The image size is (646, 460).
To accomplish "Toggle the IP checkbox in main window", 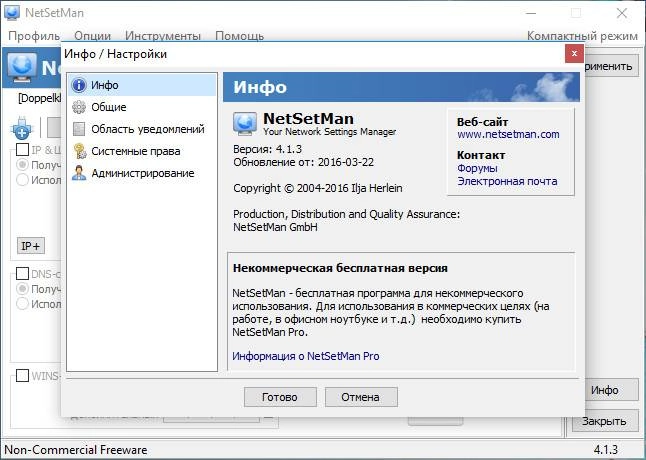I will click(x=22, y=149).
